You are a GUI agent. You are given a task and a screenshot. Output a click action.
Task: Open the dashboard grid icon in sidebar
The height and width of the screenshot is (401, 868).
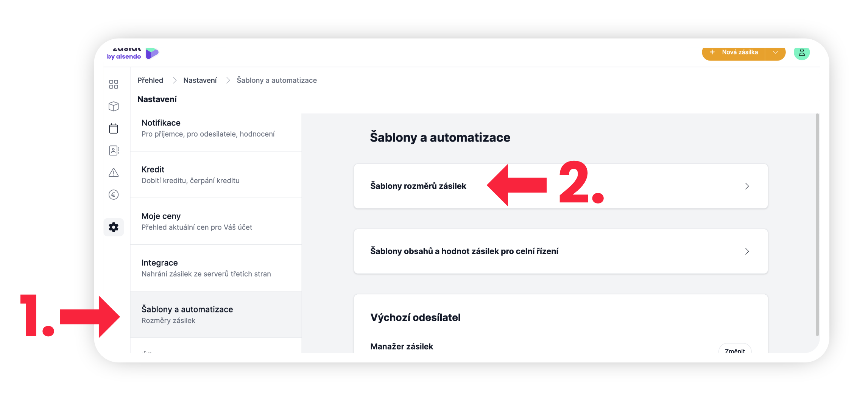(x=114, y=84)
